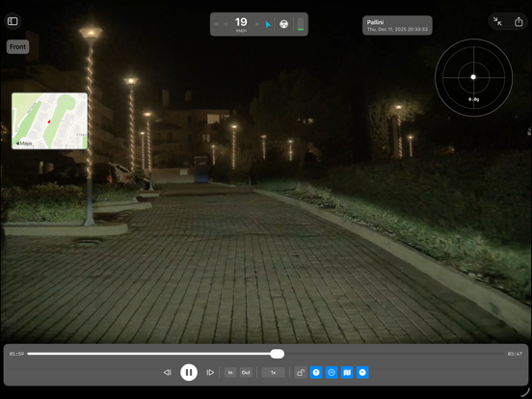Screen dimensions: 532x399
Task: Toggle the speed info overlay icon
Action: point(316,373)
